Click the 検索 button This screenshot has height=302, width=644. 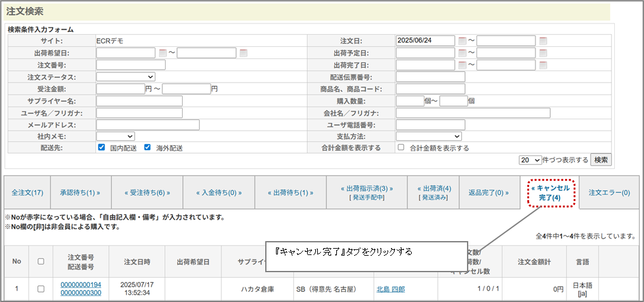[601, 160]
